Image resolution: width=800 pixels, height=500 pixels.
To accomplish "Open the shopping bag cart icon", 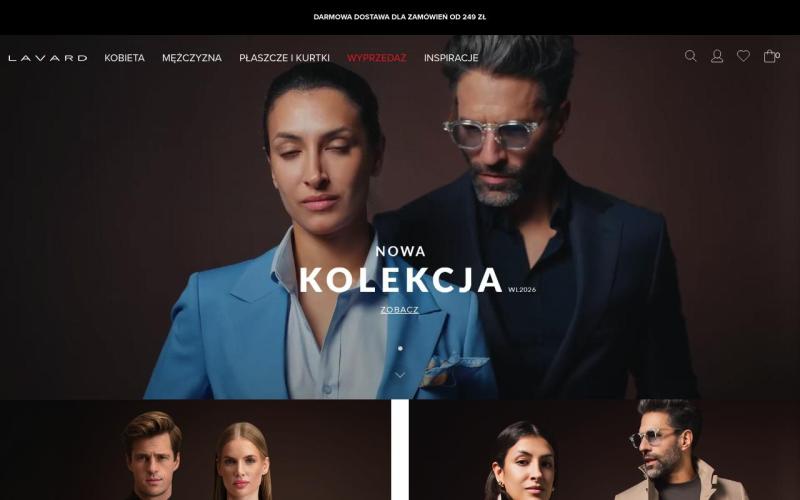I will tap(769, 56).
